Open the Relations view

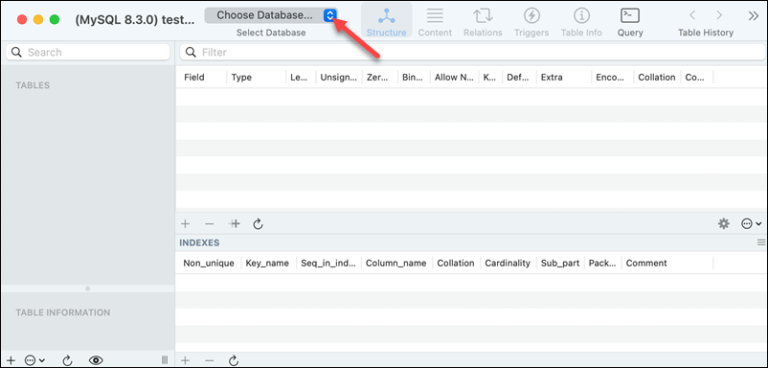[x=483, y=23]
